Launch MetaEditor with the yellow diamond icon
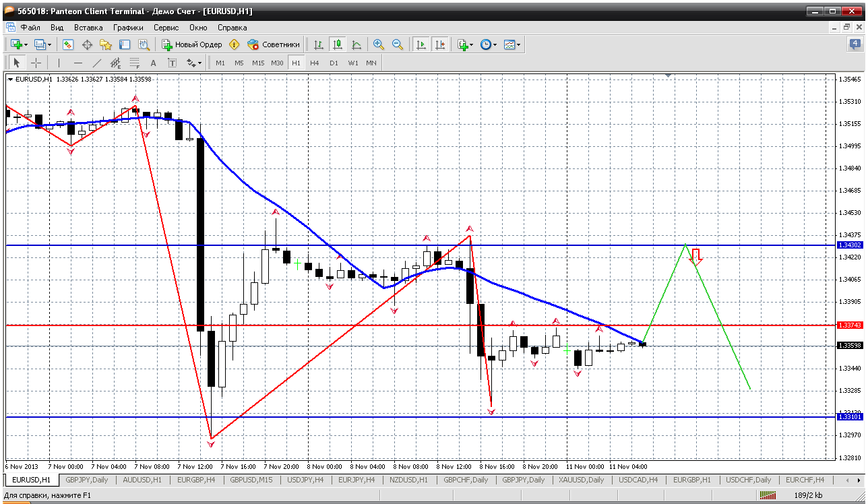The width and height of the screenshot is (868, 504). pos(235,44)
